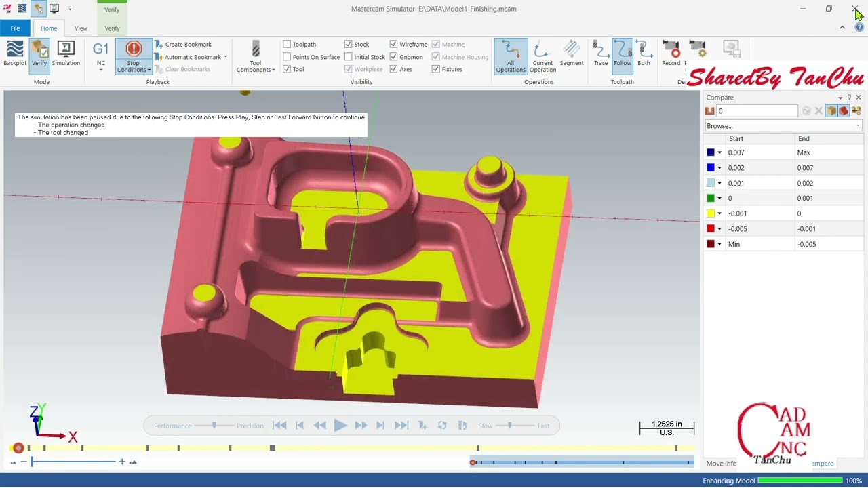Switch to Backplot mode

[15, 54]
